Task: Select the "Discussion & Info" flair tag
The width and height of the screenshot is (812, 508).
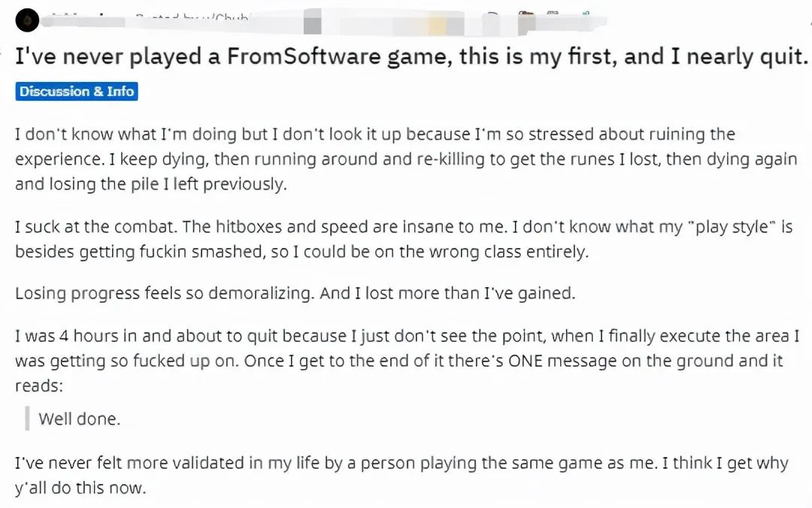Action: pyautogui.click(x=77, y=92)
